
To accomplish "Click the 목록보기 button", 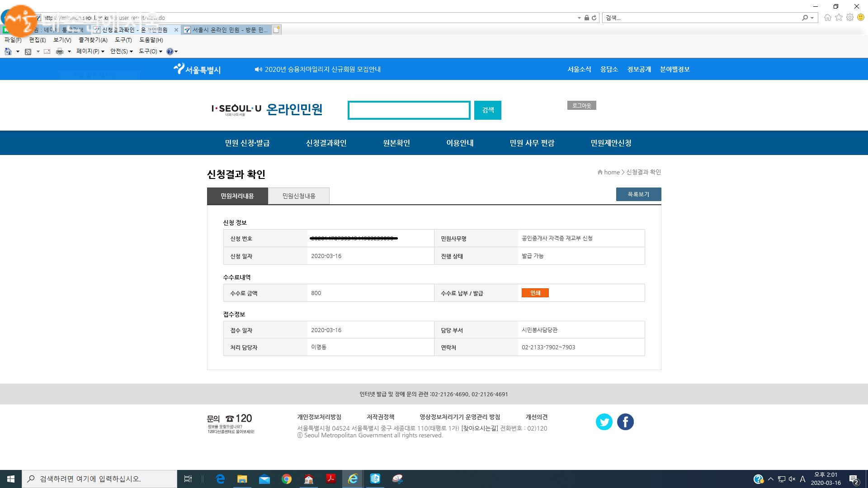I will [x=638, y=194].
